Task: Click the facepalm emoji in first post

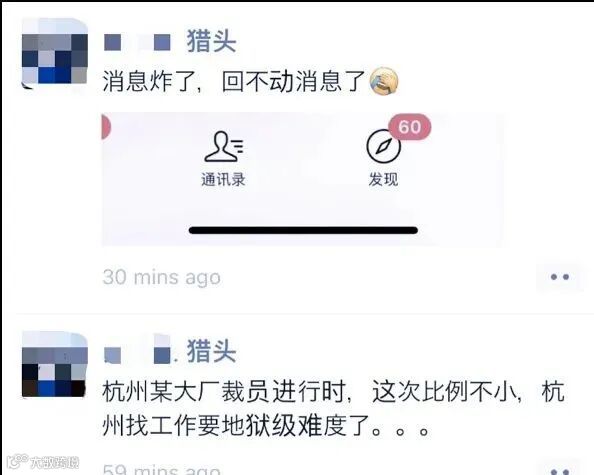Action: [384, 81]
